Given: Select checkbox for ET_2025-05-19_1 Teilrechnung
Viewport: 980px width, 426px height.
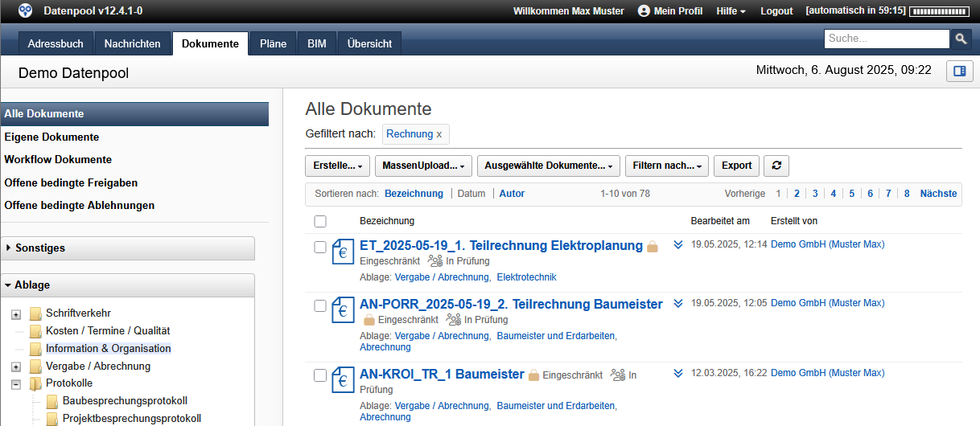Looking at the screenshot, I should click(320, 247).
